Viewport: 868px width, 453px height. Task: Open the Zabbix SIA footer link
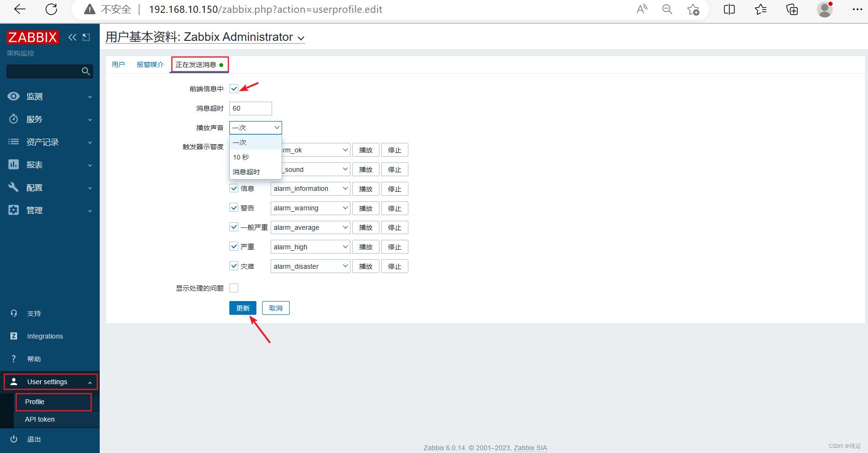coord(530,448)
